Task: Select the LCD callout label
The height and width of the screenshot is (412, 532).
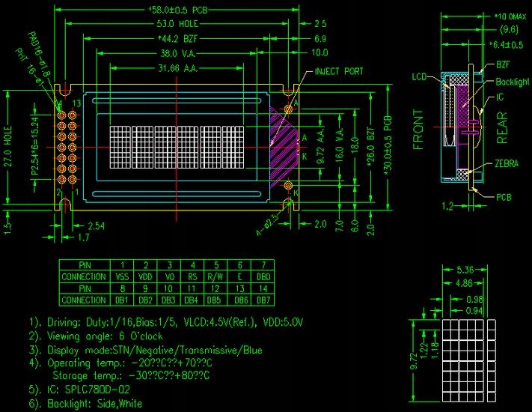Action: (419, 77)
